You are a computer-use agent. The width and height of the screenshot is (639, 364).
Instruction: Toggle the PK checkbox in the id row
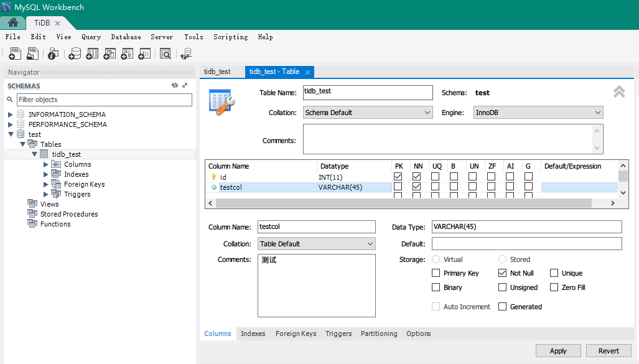(398, 177)
